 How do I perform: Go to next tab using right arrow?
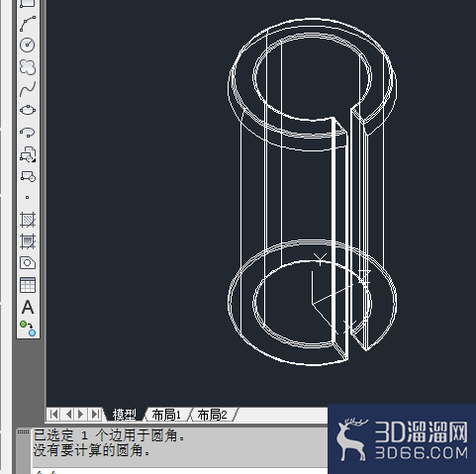point(81,414)
